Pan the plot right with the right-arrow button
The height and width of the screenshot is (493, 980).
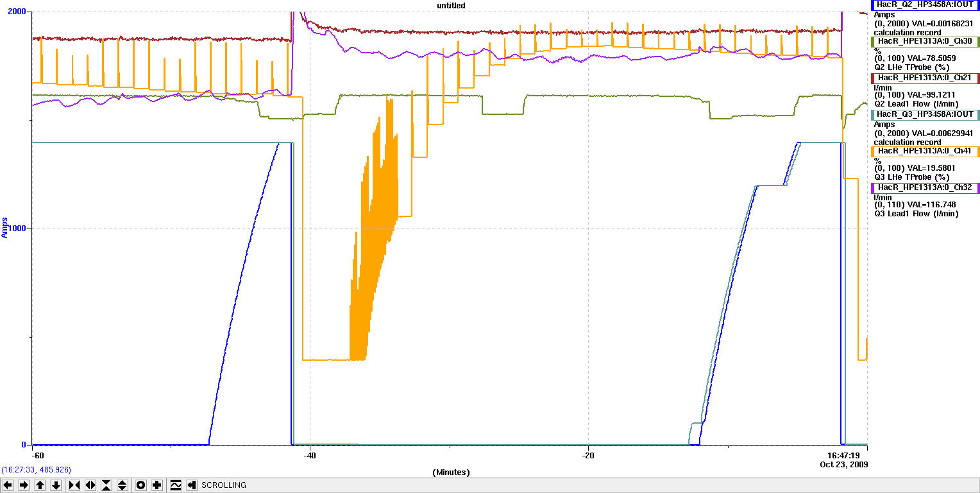tap(24, 485)
